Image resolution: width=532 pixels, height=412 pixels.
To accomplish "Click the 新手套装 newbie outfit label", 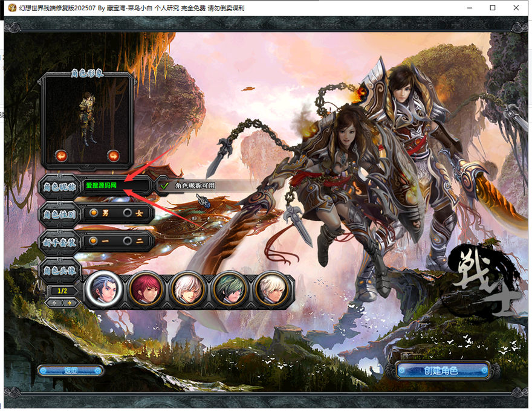I will tap(60, 242).
